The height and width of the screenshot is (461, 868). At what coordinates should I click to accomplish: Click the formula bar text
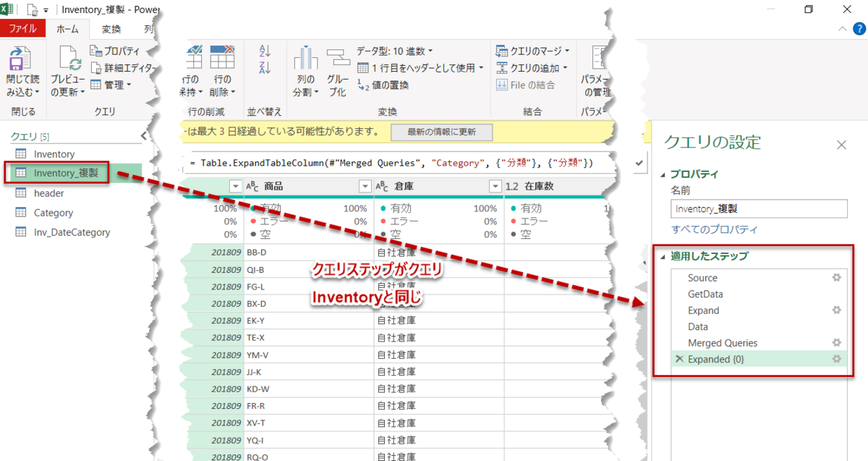(391, 164)
